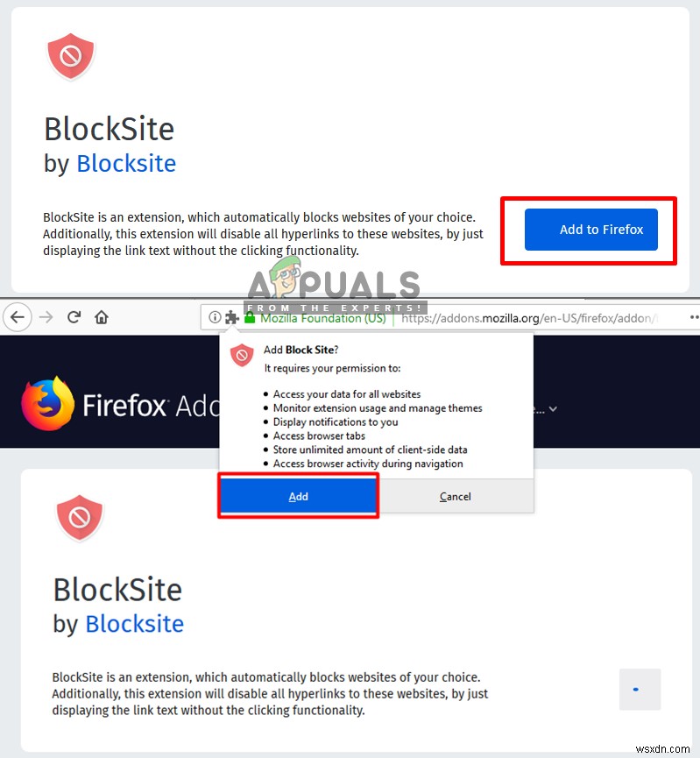Click the BlockSite shield icon in the permission dialog

click(x=242, y=355)
